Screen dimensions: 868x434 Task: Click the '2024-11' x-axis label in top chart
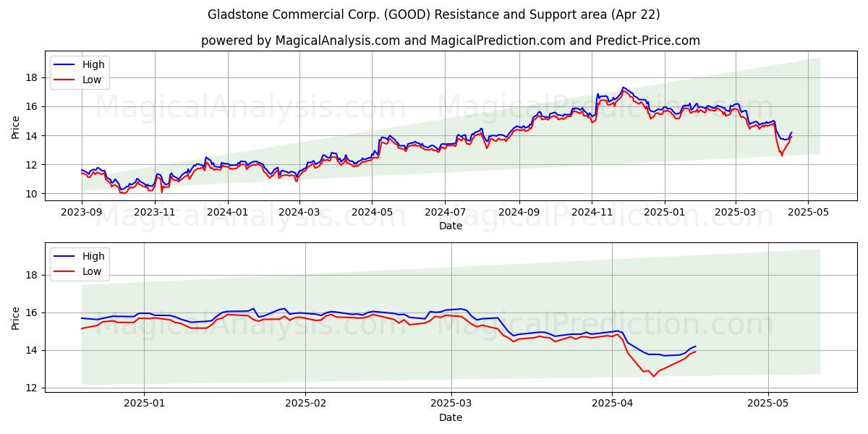pos(591,213)
